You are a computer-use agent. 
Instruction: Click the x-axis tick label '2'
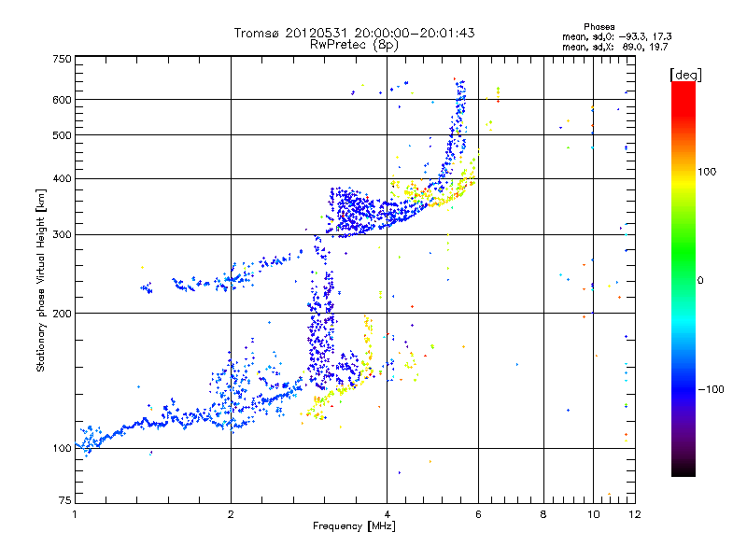coord(231,514)
